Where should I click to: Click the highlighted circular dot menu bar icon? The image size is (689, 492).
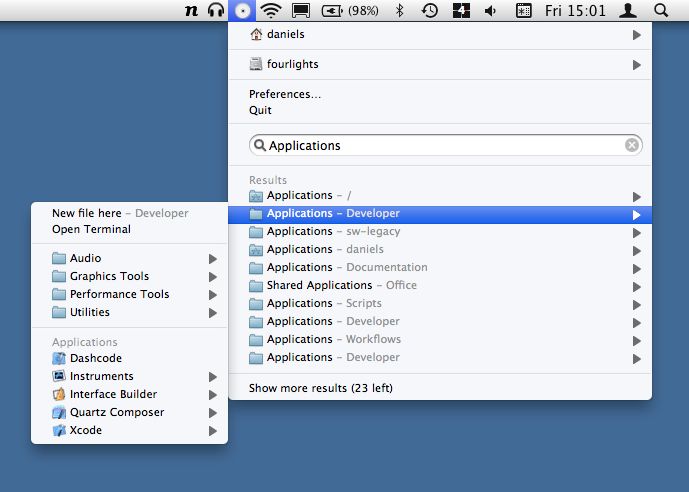242,11
